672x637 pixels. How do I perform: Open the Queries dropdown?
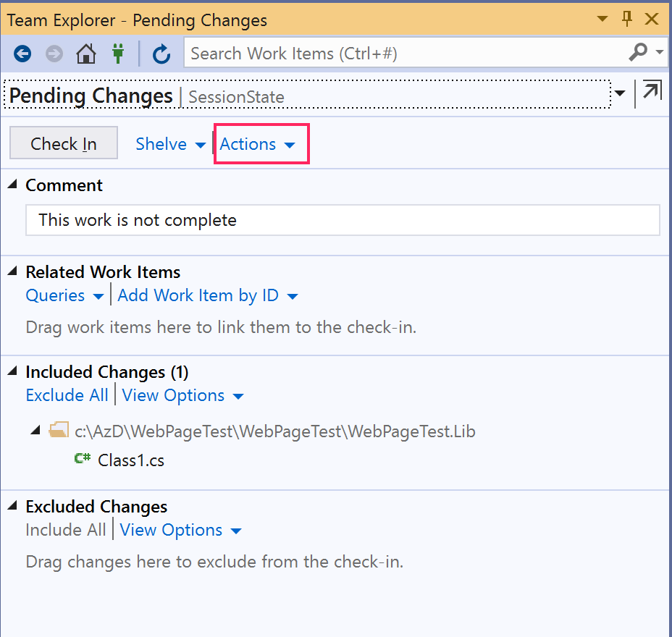point(65,295)
